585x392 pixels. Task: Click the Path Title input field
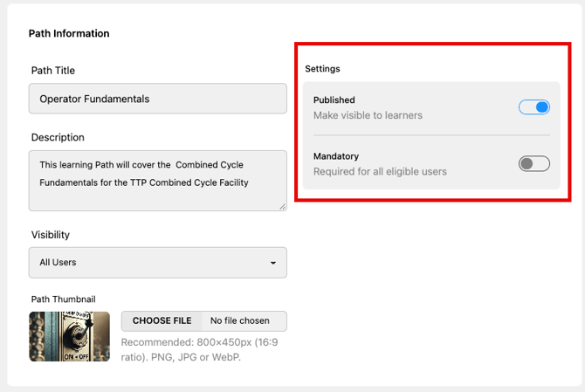click(x=158, y=99)
